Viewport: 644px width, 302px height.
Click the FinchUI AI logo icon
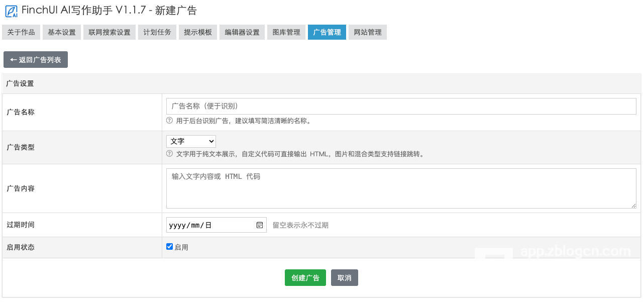pos(11,11)
